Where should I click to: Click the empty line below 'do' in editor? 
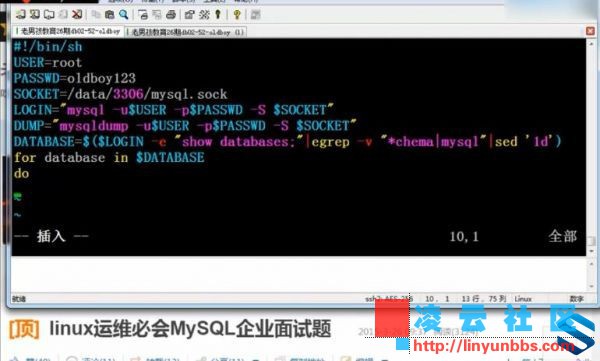298,189
